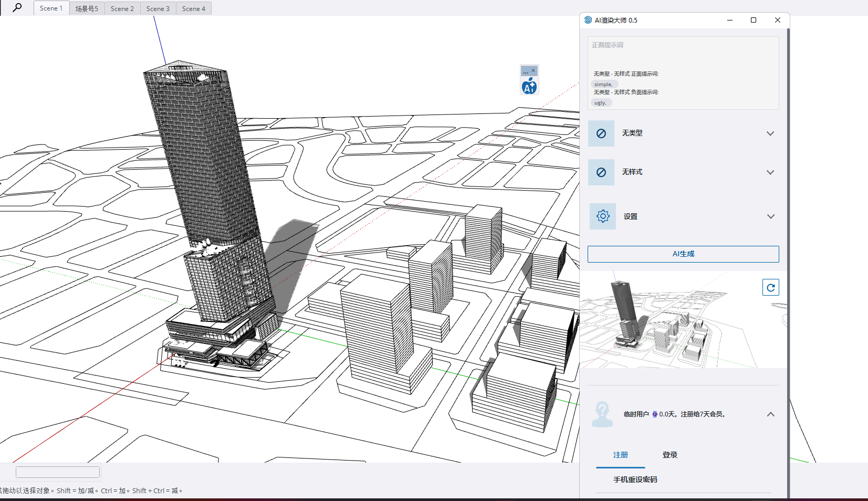Expand the 无类型 dropdown chevron
The height and width of the screenshot is (501, 868).
coord(770,133)
